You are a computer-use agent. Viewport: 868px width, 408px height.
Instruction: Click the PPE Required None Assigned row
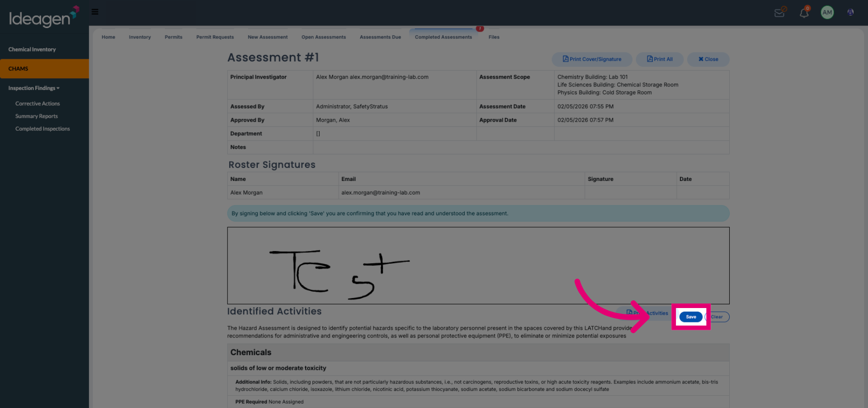478,402
